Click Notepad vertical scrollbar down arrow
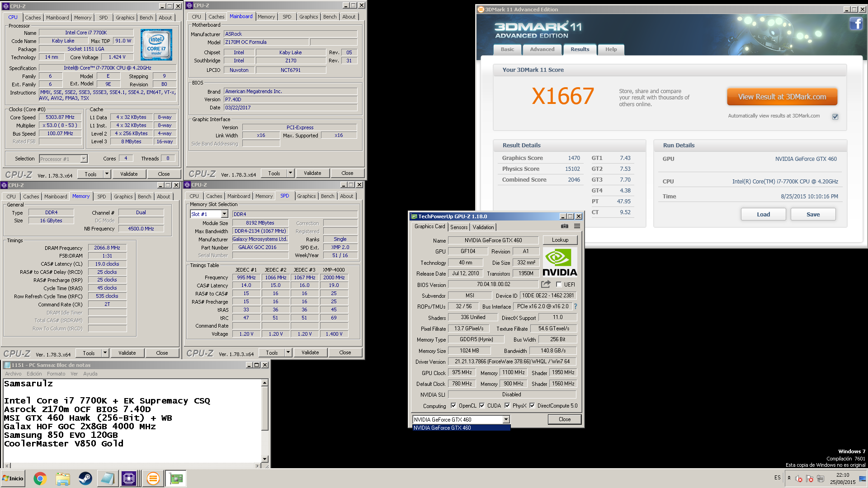Image resolution: width=868 pixels, height=488 pixels. [x=265, y=459]
